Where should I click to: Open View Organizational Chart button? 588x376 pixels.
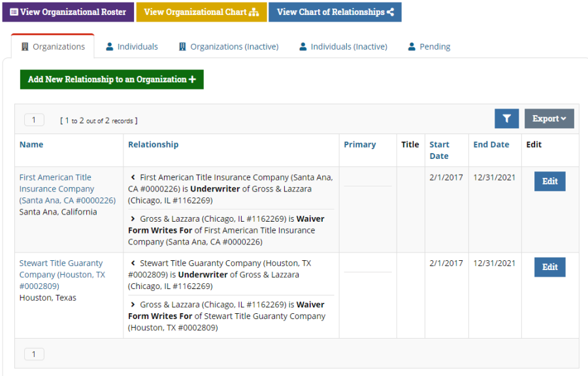[x=201, y=12]
